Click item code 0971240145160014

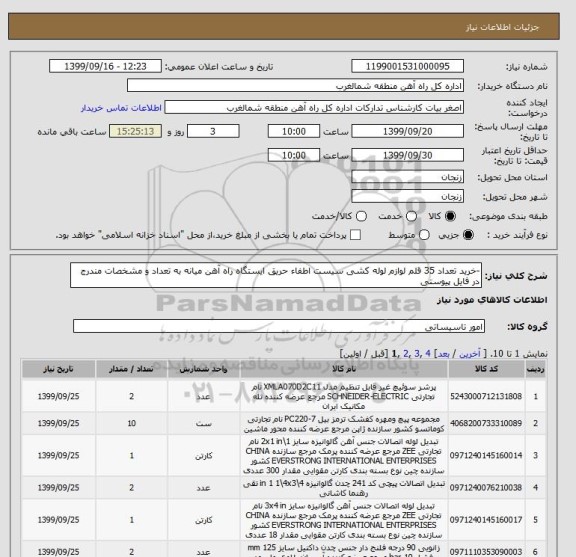(x=486, y=456)
